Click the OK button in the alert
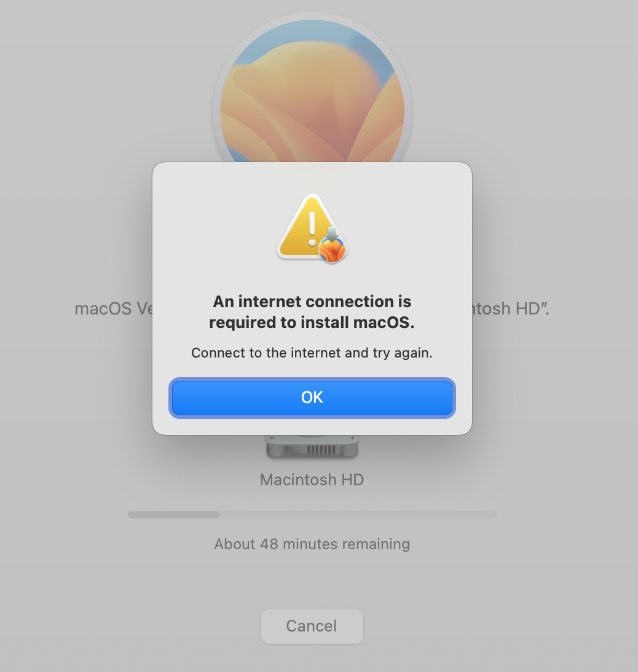Viewport: 638px width, 672px height. click(312, 397)
